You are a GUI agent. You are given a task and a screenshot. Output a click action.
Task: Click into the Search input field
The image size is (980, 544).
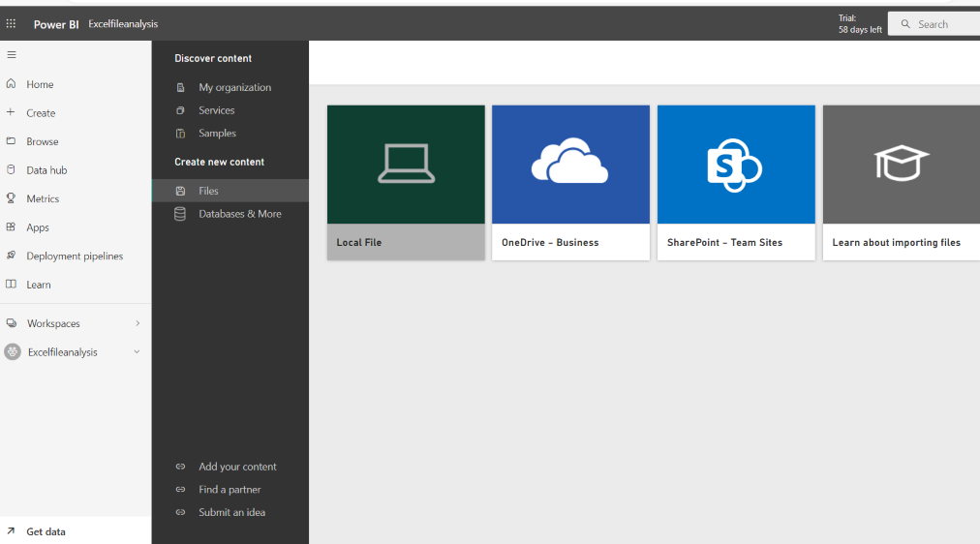pos(934,24)
